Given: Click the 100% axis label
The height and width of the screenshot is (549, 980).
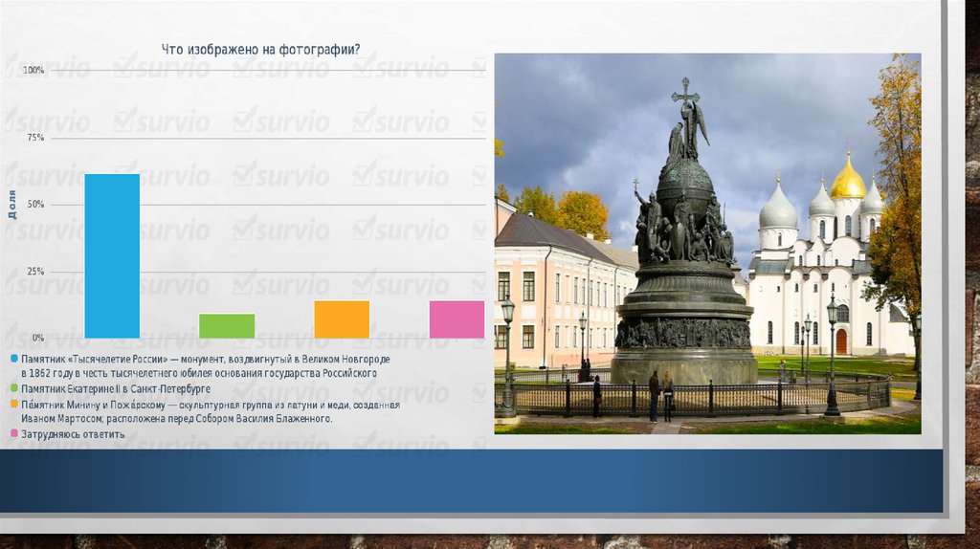Looking at the screenshot, I should click(33, 71).
